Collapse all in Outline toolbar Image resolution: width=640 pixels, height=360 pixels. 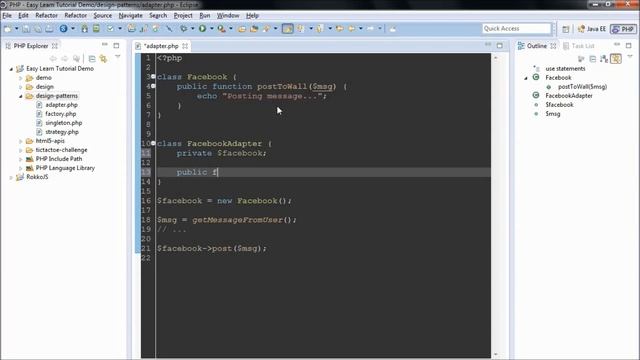pyautogui.click(x=593, y=59)
